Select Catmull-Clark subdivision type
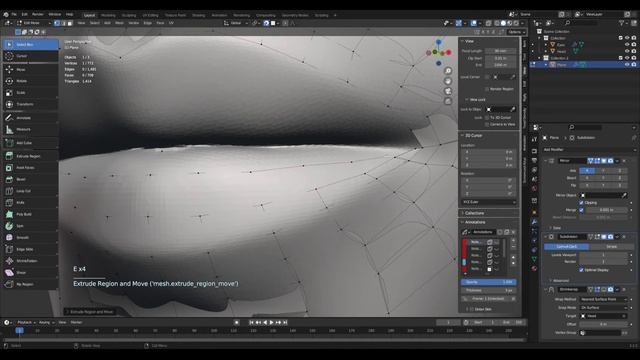Viewport: 640px width, 360px height. coord(567,247)
